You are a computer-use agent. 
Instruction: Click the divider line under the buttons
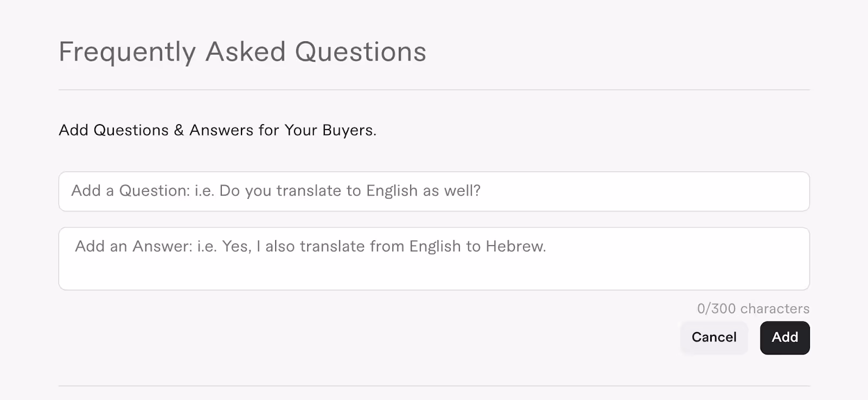[434, 386]
